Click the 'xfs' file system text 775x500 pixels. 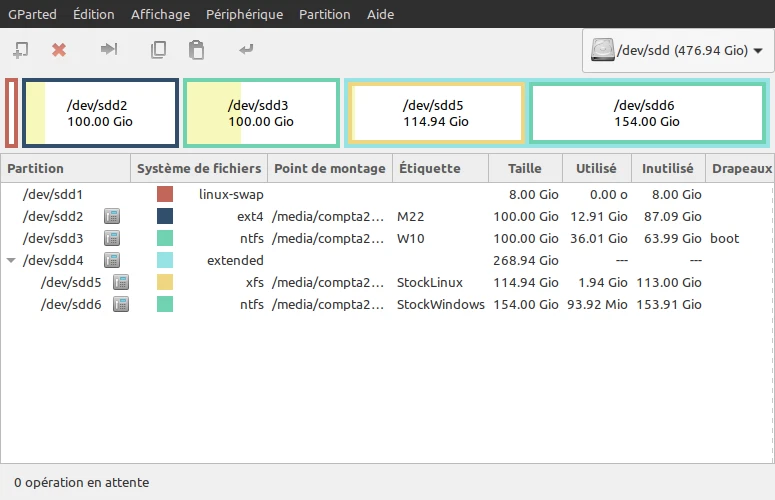tap(255, 282)
